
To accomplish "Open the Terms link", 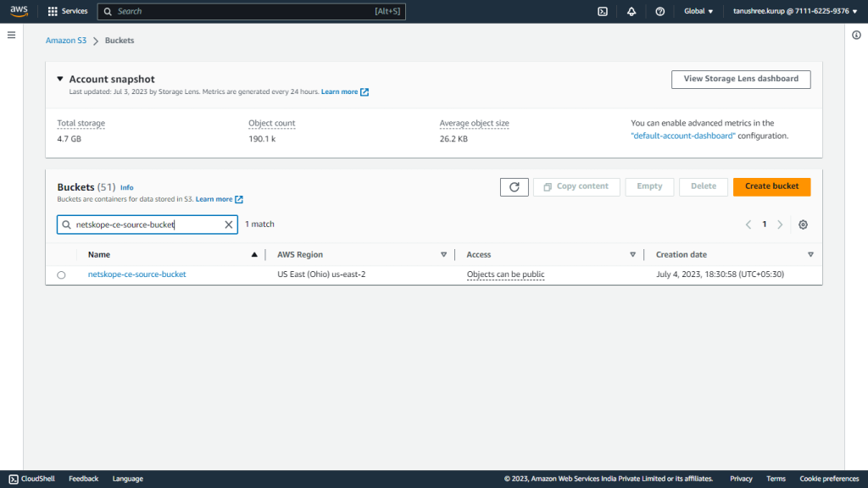I will 776,479.
